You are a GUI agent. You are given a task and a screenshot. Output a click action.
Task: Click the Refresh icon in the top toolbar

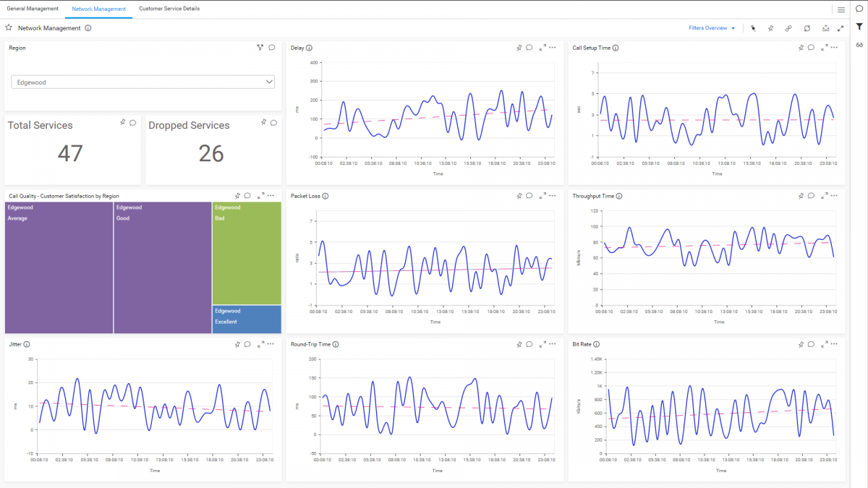pyautogui.click(x=807, y=28)
